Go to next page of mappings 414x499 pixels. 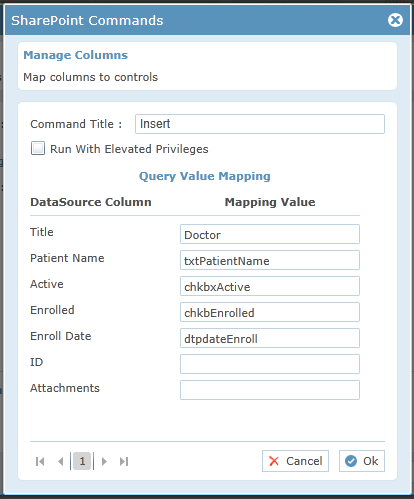[104, 461]
